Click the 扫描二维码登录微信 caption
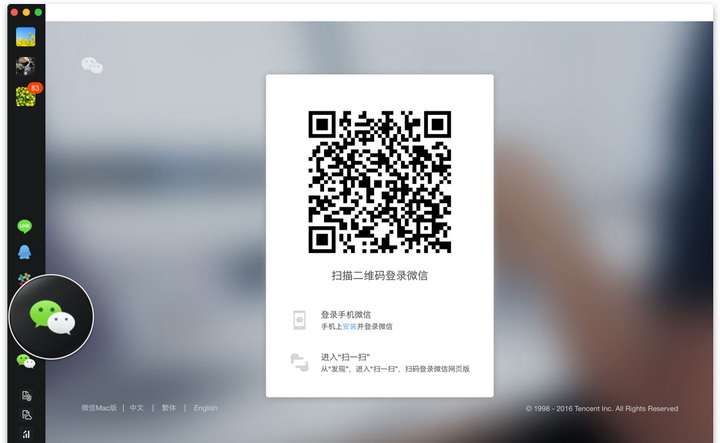This screenshot has height=443, width=720. 380,275
